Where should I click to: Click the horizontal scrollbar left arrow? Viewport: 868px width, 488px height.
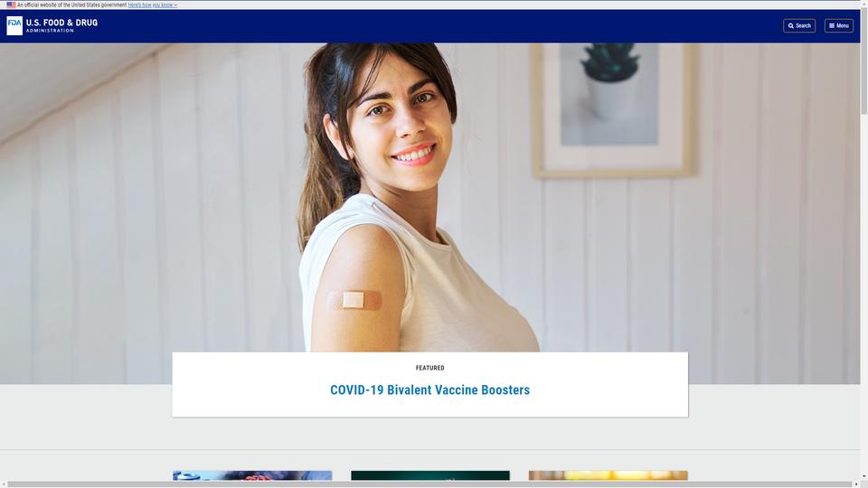pos(4,484)
